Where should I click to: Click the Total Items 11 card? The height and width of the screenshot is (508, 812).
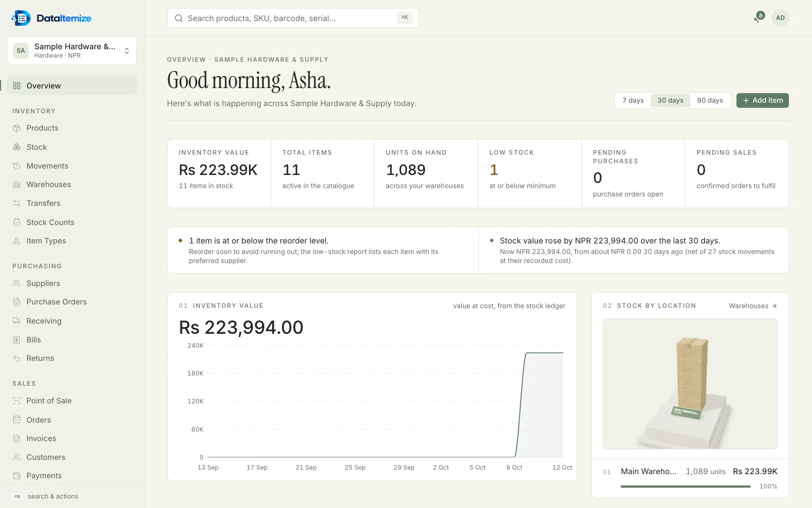[322, 173]
